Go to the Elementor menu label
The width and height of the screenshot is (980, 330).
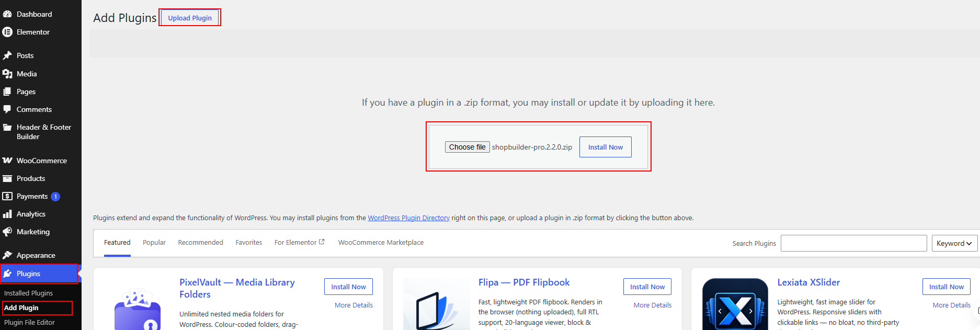(33, 32)
